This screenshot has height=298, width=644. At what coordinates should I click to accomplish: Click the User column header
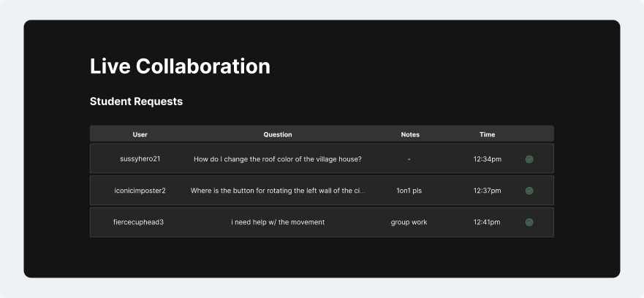(140, 134)
